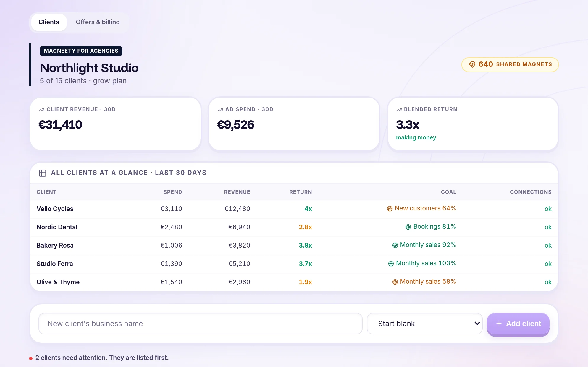Click the 2 clients need attention notice
The image size is (588, 367).
point(102,358)
